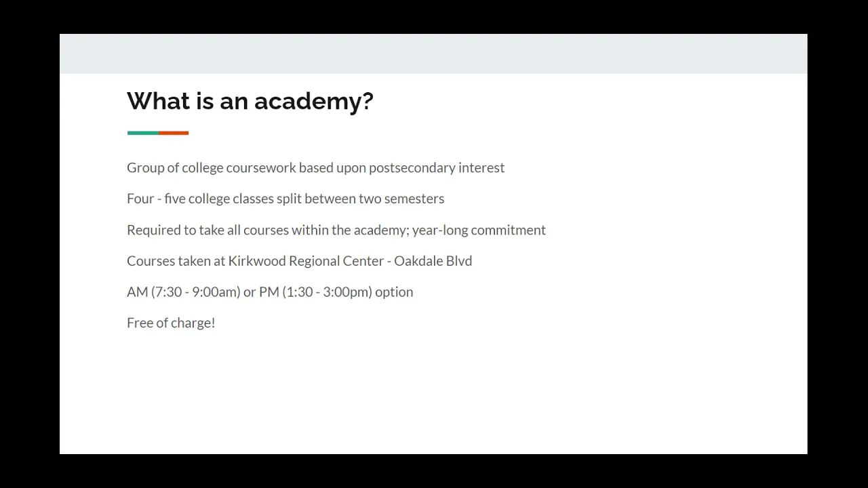The height and width of the screenshot is (488, 868).
Task: Select the "Four - five college classes" line
Action: (285, 199)
